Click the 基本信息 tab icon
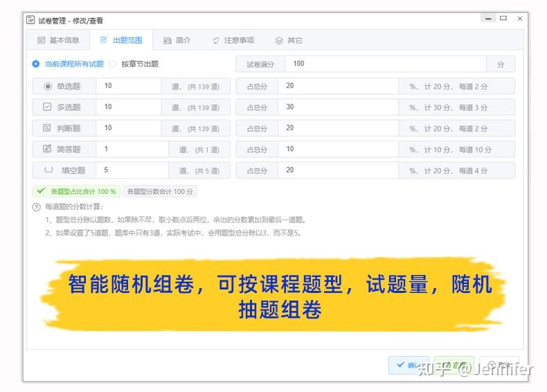Image resolution: width=547 pixels, height=392 pixels. point(41,40)
